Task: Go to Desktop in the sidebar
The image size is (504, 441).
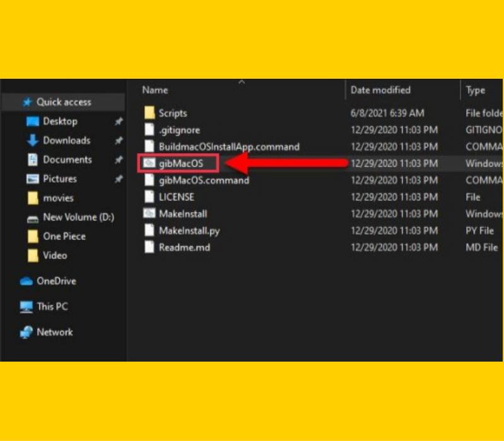Action: pyautogui.click(x=60, y=122)
